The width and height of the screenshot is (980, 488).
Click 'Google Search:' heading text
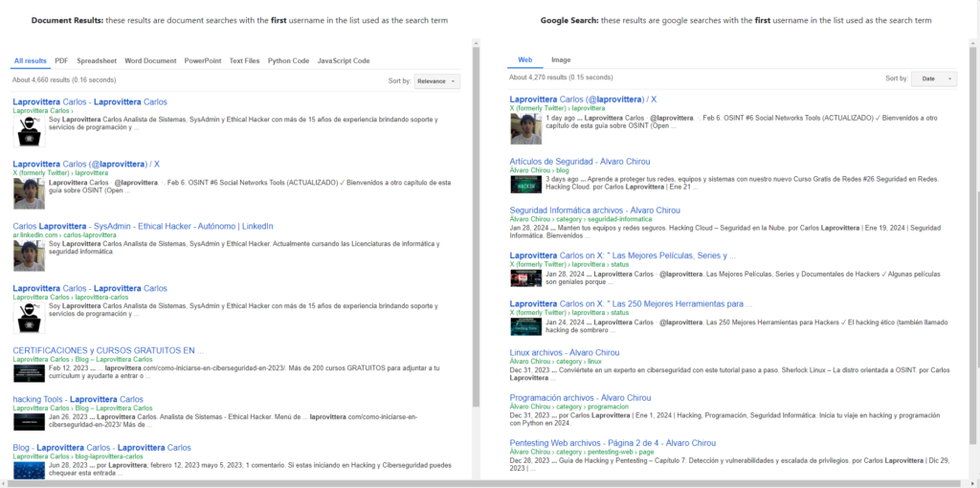click(569, 21)
